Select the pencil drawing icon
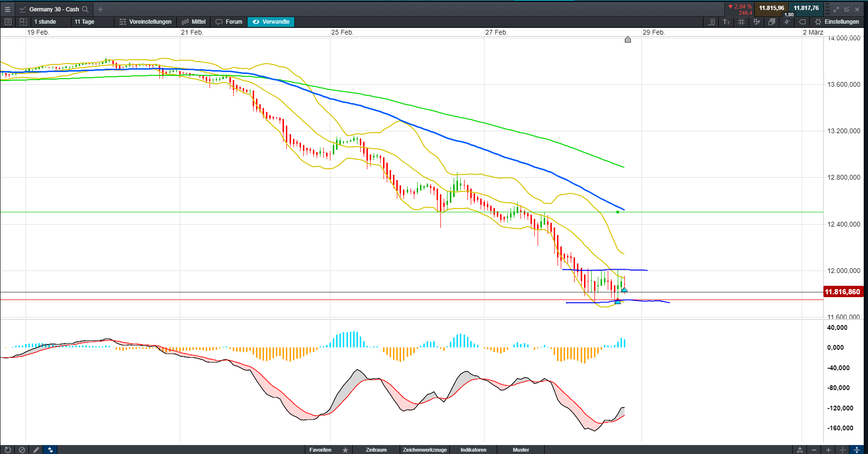The width and height of the screenshot is (868, 454). click(36, 450)
